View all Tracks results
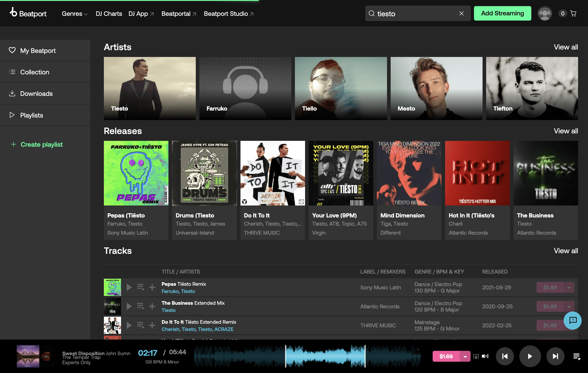Screen dimensions: 588x373 pyautogui.click(x=566, y=250)
